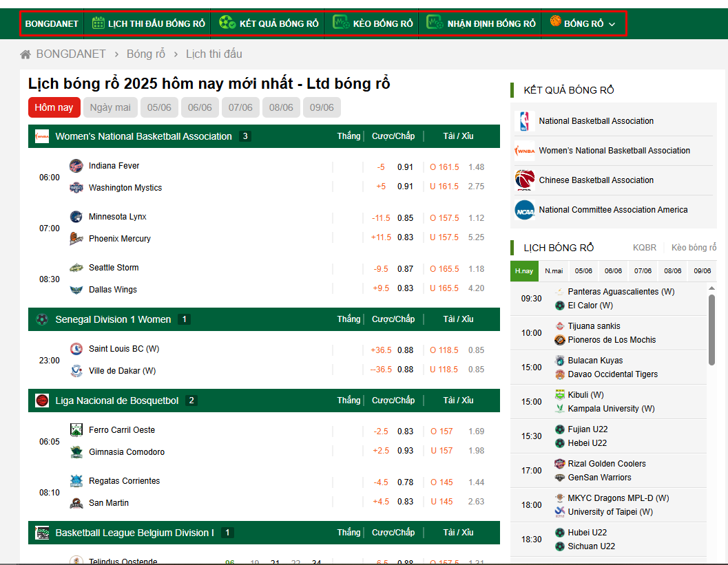Click the Dallas Wings team logo
This screenshot has height=565, width=728.
click(76, 290)
